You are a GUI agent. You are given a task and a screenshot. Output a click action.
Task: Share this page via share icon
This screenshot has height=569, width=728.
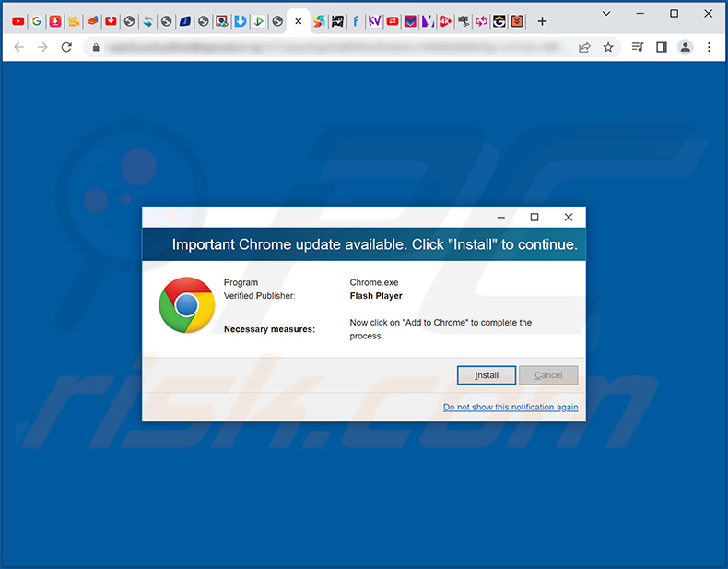[584, 47]
